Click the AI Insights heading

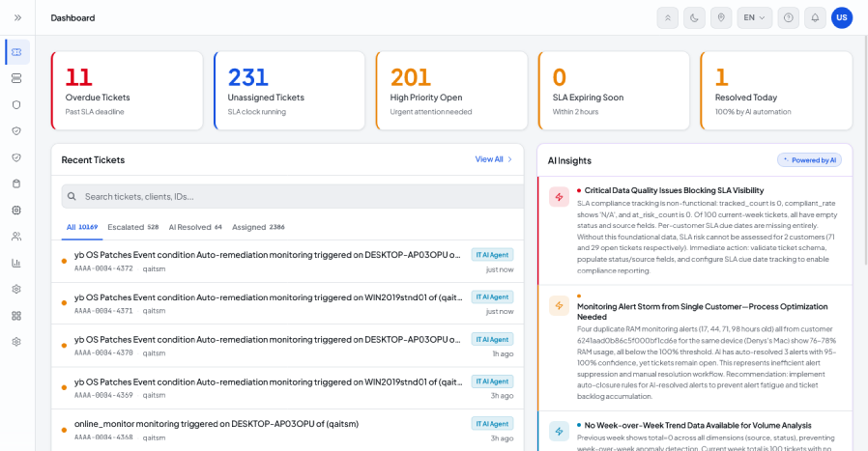coord(569,160)
